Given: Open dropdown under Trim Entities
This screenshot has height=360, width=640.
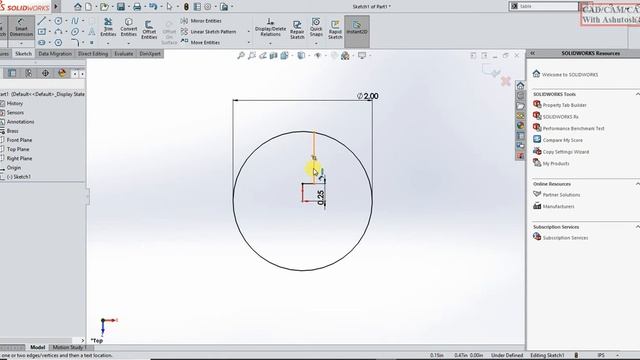Looking at the screenshot, I should point(108,43).
